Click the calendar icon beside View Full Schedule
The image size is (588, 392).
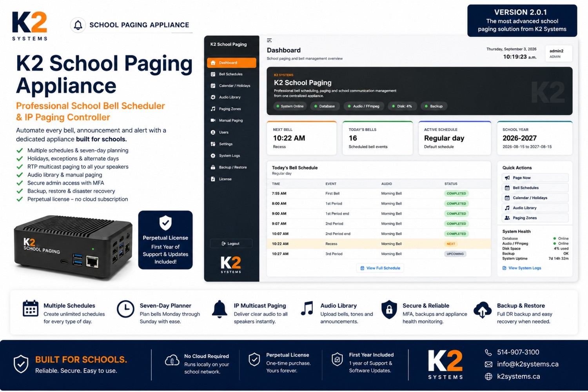[x=362, y=268]
